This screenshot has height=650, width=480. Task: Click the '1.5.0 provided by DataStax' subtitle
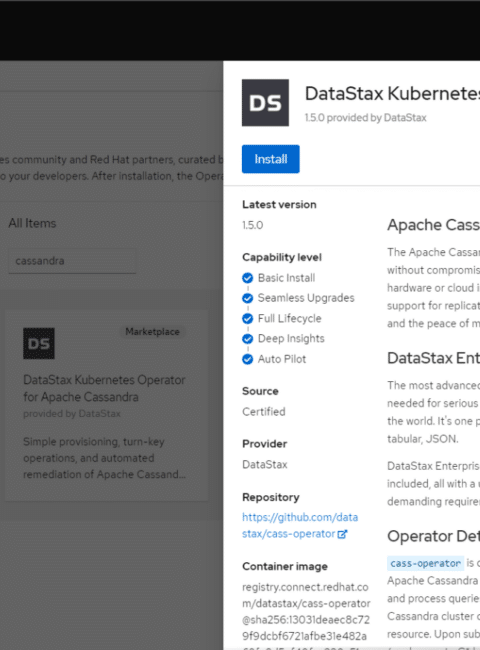tap(366, 118)
